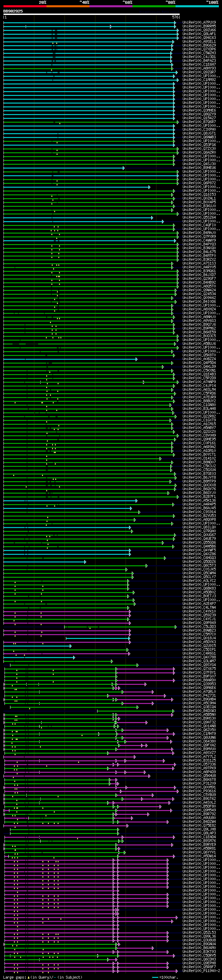This screenshot has width=222, height=980.
Task: Click the white query length bar
Action: pos(92,15)
